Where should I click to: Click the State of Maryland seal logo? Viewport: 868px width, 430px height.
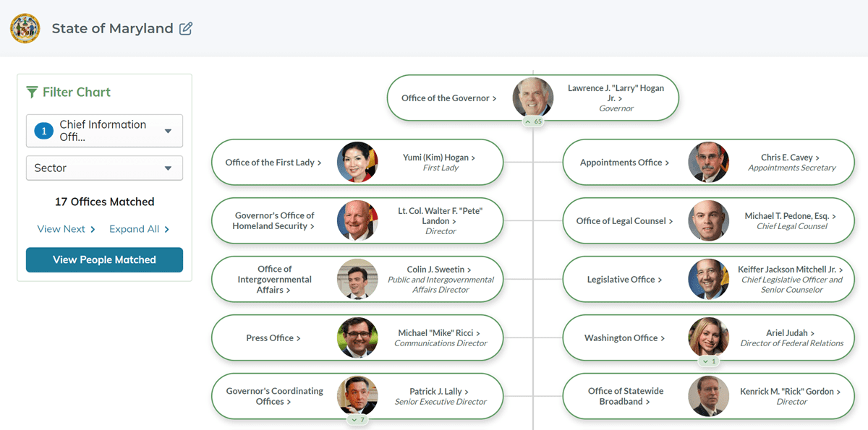[x=25, y=28]
